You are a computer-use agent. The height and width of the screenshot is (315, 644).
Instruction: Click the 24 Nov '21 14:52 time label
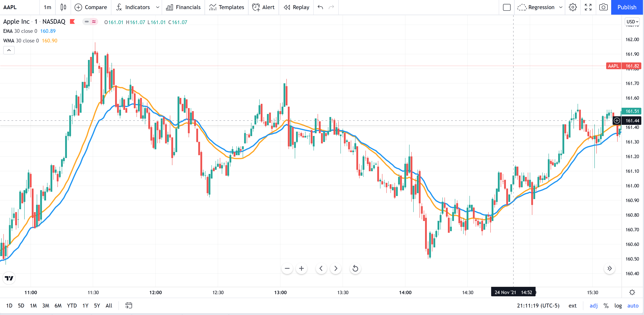click(513, 292)
